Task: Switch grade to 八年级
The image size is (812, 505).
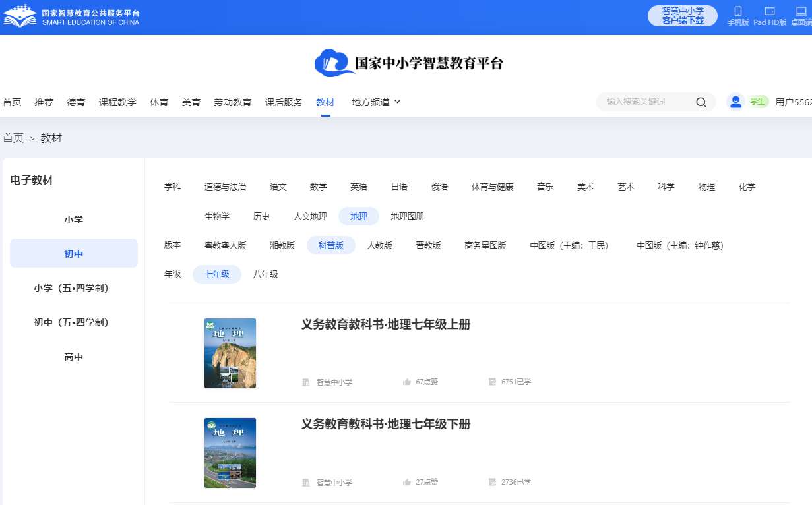Action: tap(266, 274)
